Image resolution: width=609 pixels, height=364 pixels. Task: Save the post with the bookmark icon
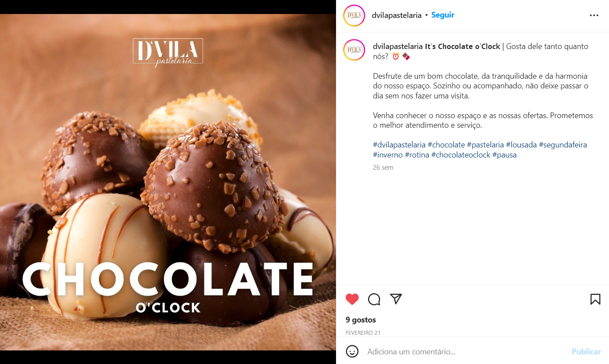[595, 299]
